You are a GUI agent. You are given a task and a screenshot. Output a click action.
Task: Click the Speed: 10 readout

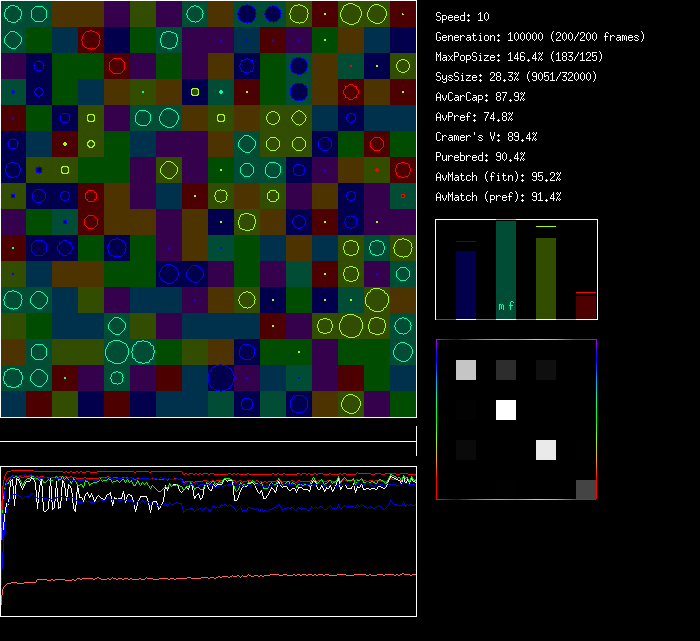coord(462,17)
